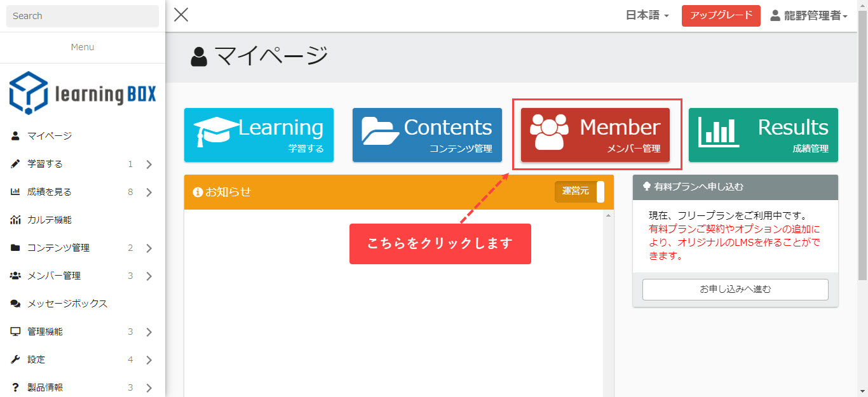This screenshot has height=397, width=868.
Task: Open メッセージボックス in the sidebar
Action: (67, 304)
